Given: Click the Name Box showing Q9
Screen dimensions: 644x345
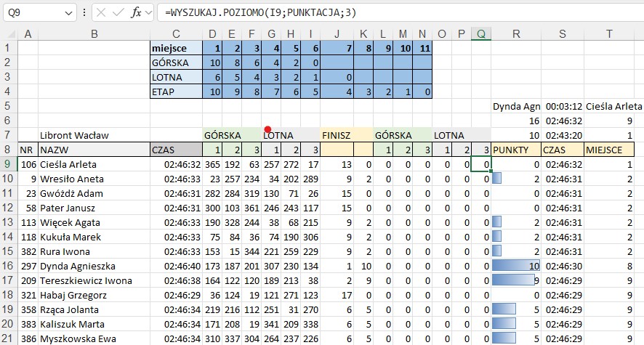Looking at the screenshot, I should click(x=33, y=13).
